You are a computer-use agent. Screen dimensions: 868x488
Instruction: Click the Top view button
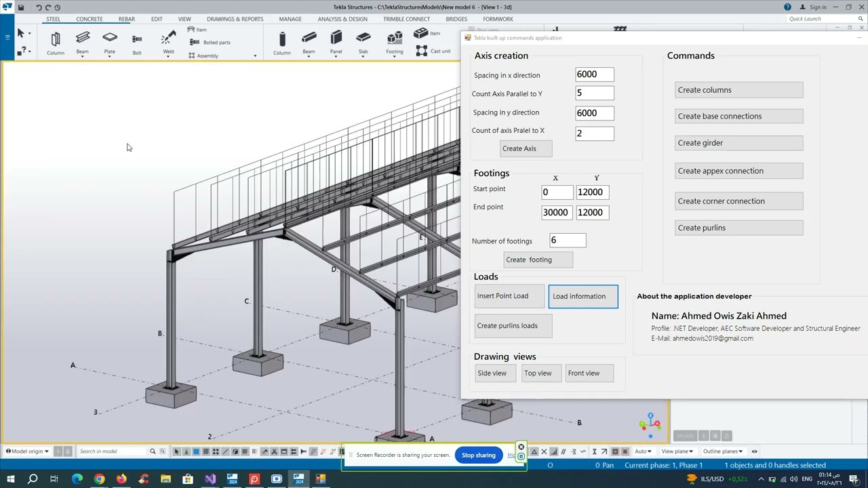pyautogui.click(x=542, y=373)
